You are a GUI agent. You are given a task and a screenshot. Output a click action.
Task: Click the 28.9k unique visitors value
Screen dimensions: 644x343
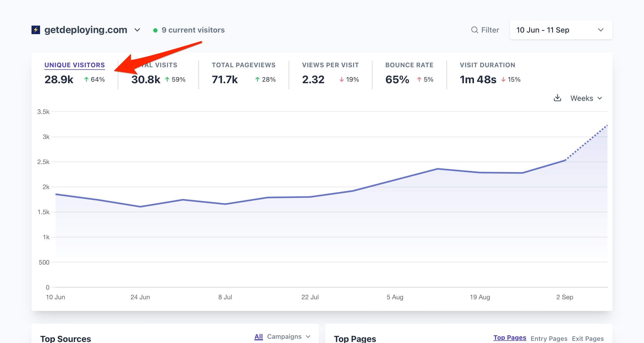(x=59, y=79)
